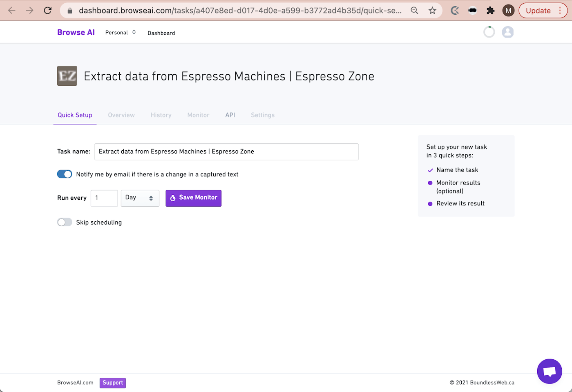
Task: Click the first extension icon next to the star
Action: click(455, 11)
